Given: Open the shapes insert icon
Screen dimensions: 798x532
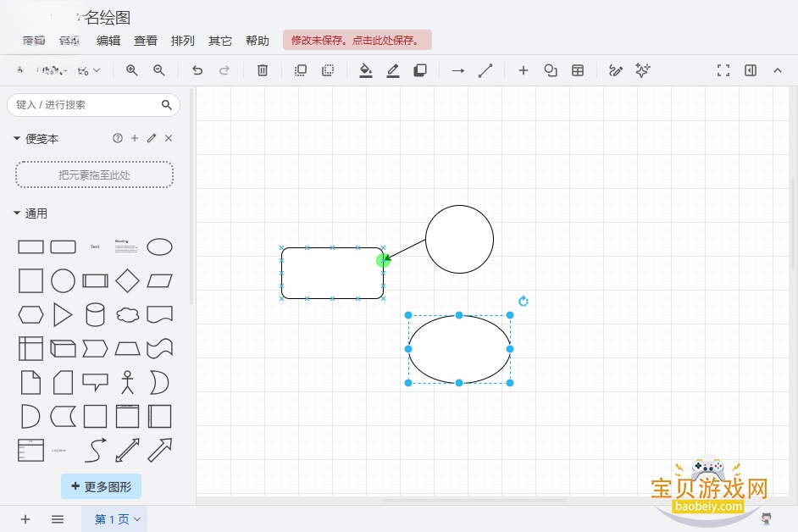Looking at the screenshot, I should click(x=551, y=70).
